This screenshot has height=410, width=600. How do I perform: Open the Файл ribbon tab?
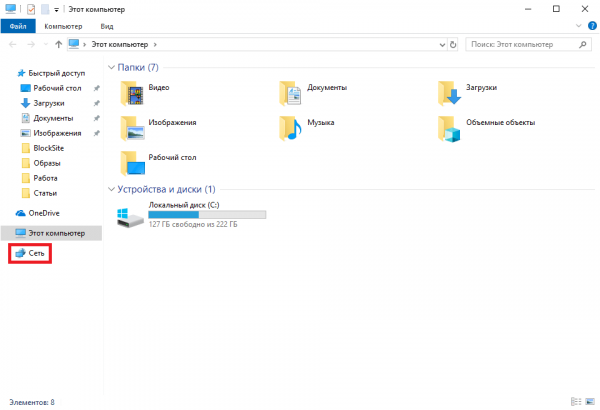(x=18, y=26)
